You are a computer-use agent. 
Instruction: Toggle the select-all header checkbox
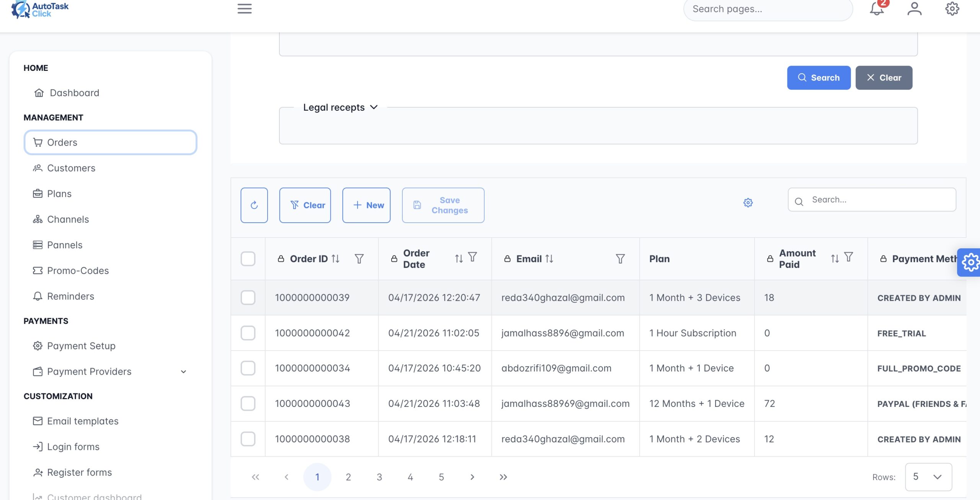tap(248, 259)
